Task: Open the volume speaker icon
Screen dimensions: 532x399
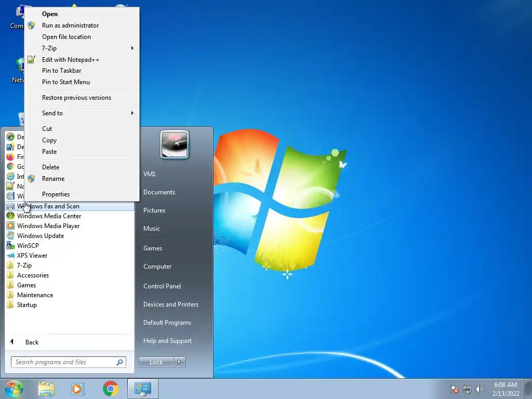Action: point(480,389)
